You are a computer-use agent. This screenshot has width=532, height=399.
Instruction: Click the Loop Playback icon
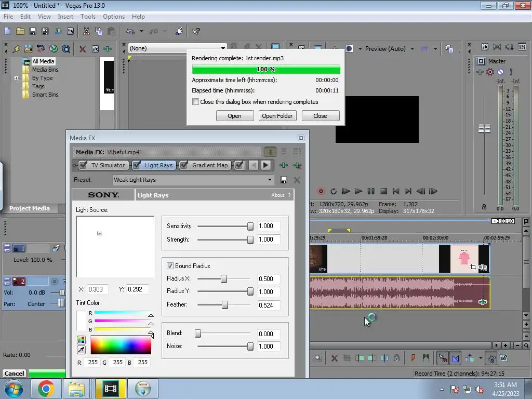click(334, 191)
